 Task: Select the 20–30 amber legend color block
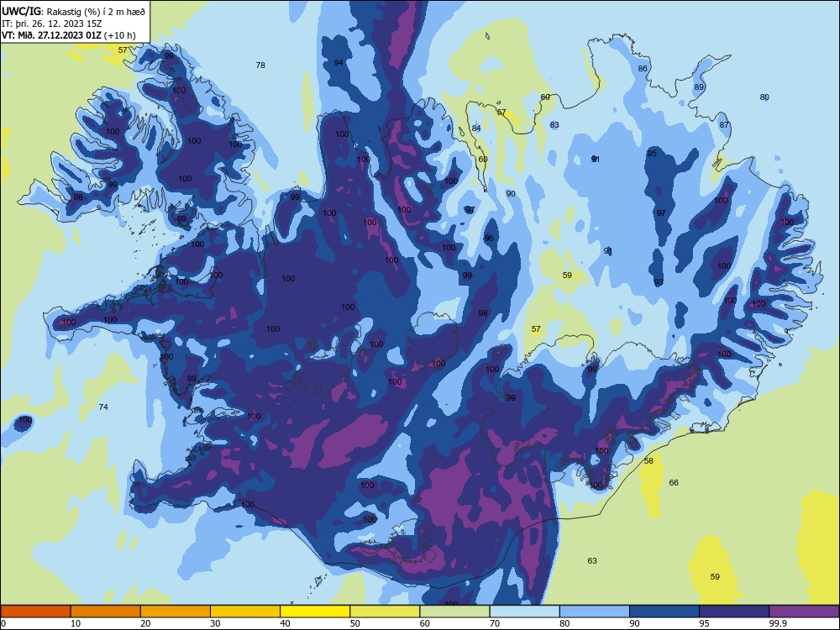click(x=176, y=612)
